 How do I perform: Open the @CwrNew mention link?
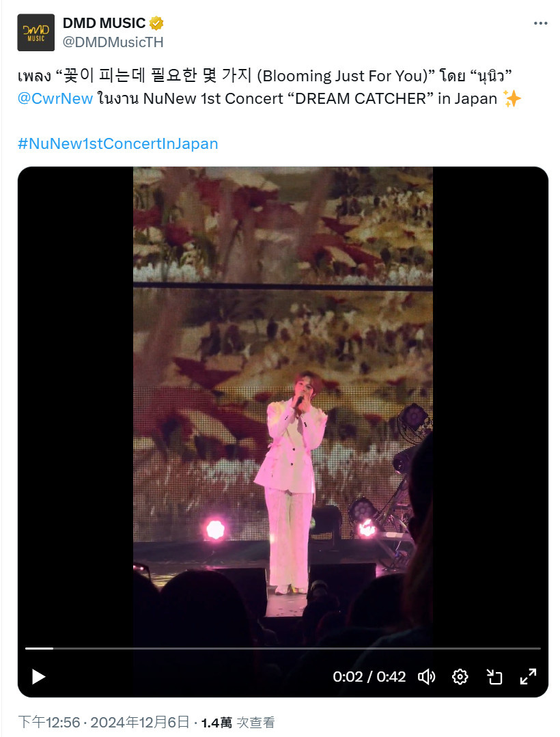(x=55, y=99)
